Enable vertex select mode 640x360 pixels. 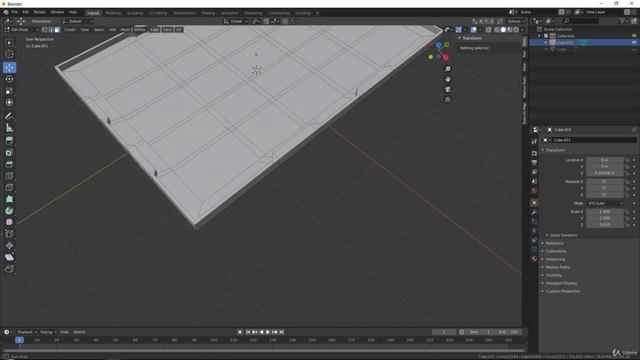click(x=44, y=30)
